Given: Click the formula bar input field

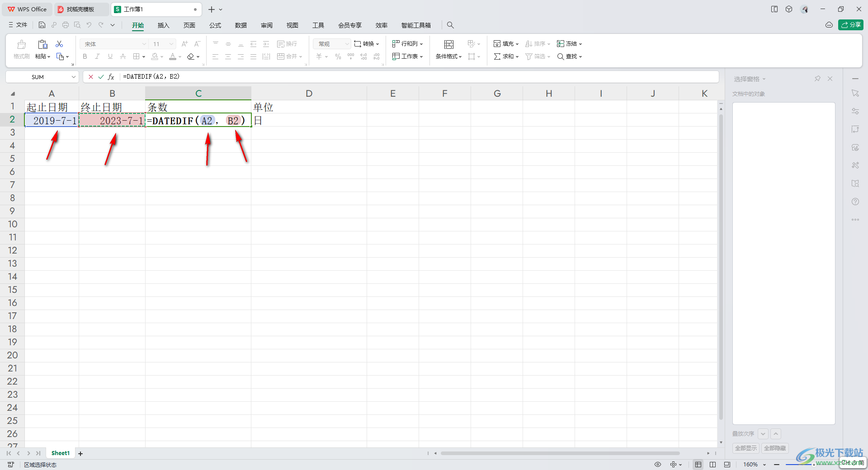Looking at the screenshot, I should pos(420,77).
